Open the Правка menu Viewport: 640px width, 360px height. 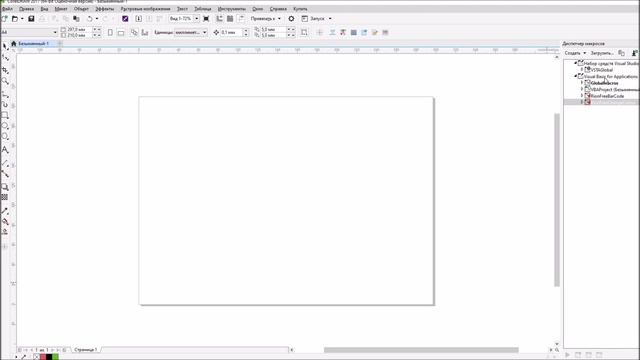(27, 9)
